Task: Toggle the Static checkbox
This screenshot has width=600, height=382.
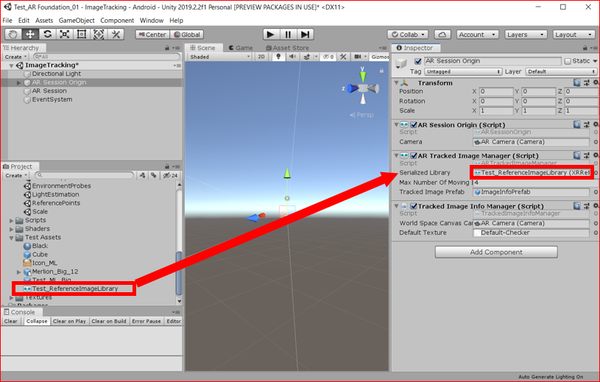Action: pos(567,61)
